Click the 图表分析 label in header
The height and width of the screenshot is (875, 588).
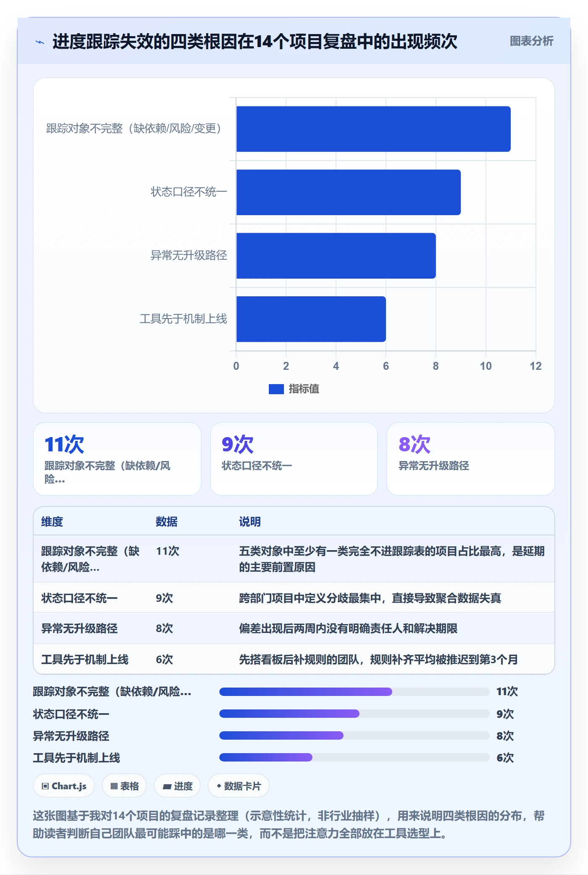[x=531, y=41]
